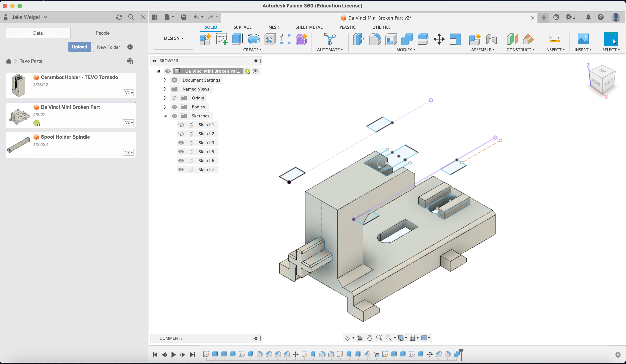The height and width of the screenshot is (364, 626).
Task: Open the Insert image icon
Action: click(583, 39)
